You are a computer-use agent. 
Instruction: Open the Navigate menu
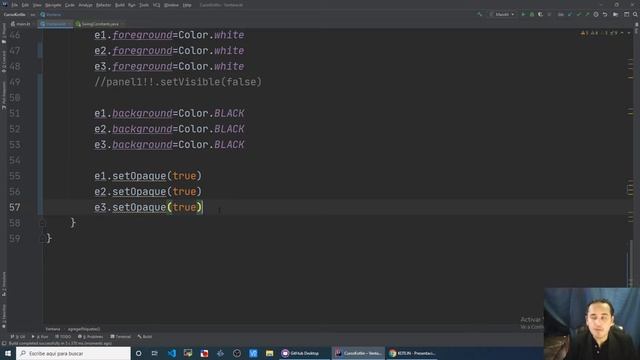pos(53,5)
